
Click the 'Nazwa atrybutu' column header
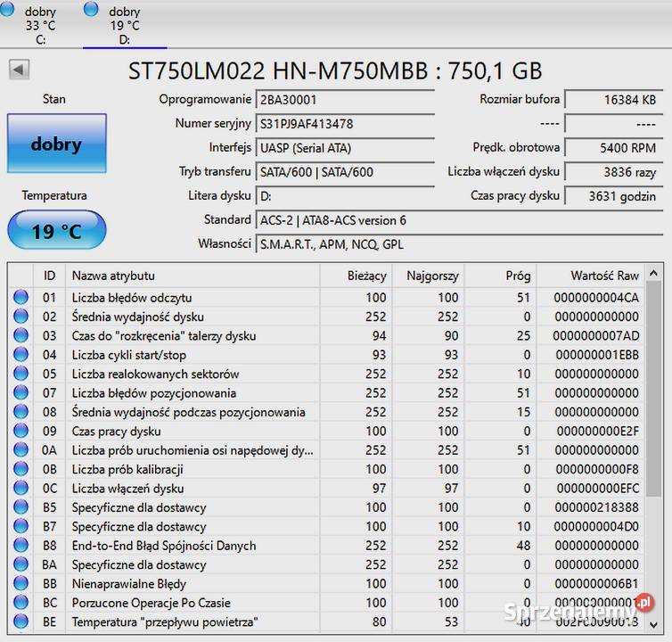[193, 276]
